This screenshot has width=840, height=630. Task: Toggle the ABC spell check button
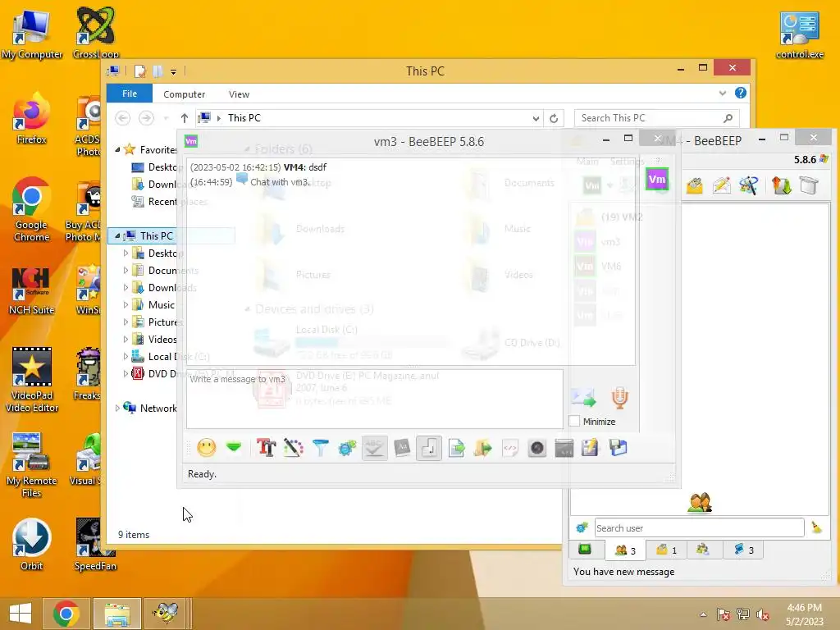tap(374, 448)
